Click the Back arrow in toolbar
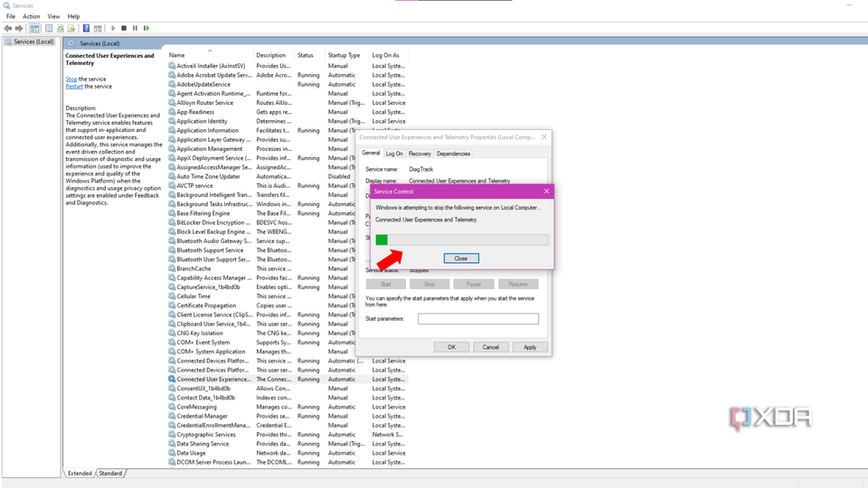The image size is (868, 488). pyautogui.click(x=8, y=28)
